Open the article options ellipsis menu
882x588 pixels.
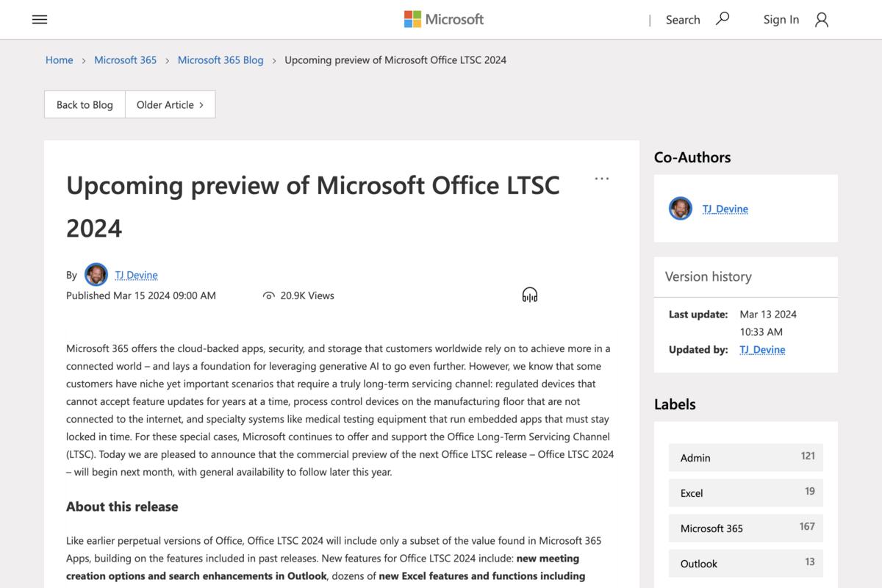coord(602,179)
